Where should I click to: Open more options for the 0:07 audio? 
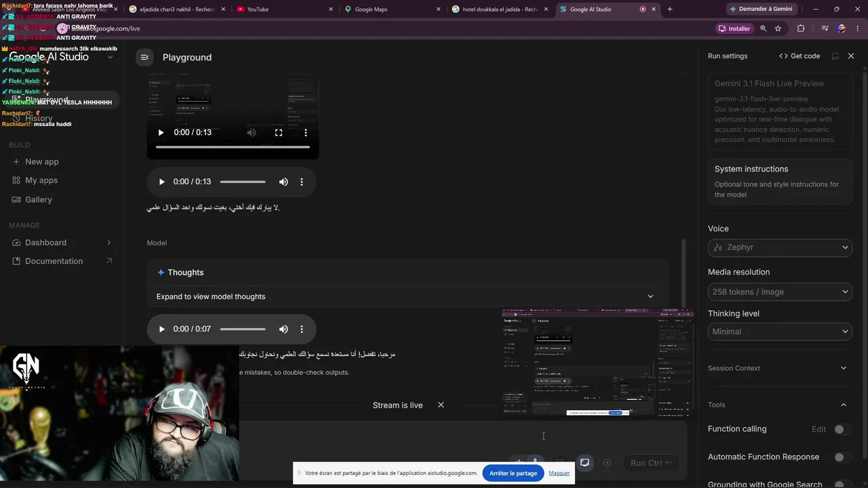[x=302, y=329]
